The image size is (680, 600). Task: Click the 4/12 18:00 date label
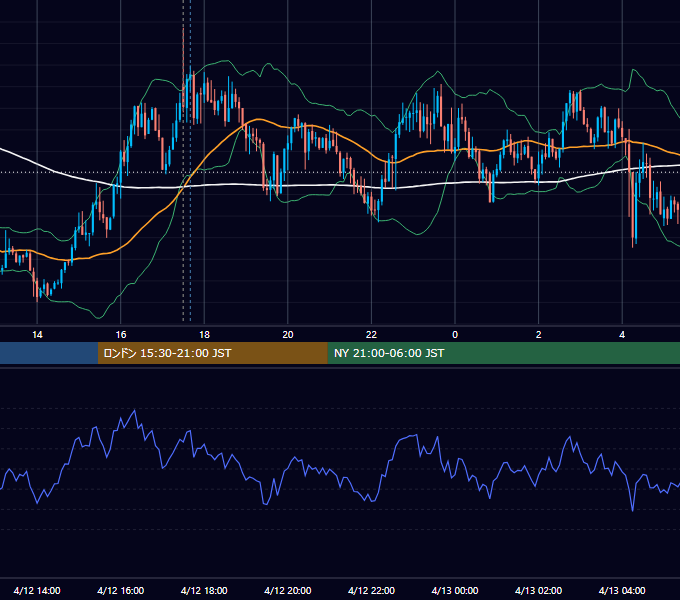click(x=204, y=590)
